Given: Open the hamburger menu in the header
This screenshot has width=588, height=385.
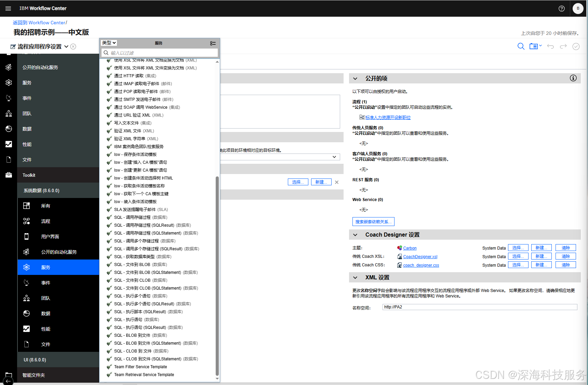Looking at the screenshot, I should [8, 8].
